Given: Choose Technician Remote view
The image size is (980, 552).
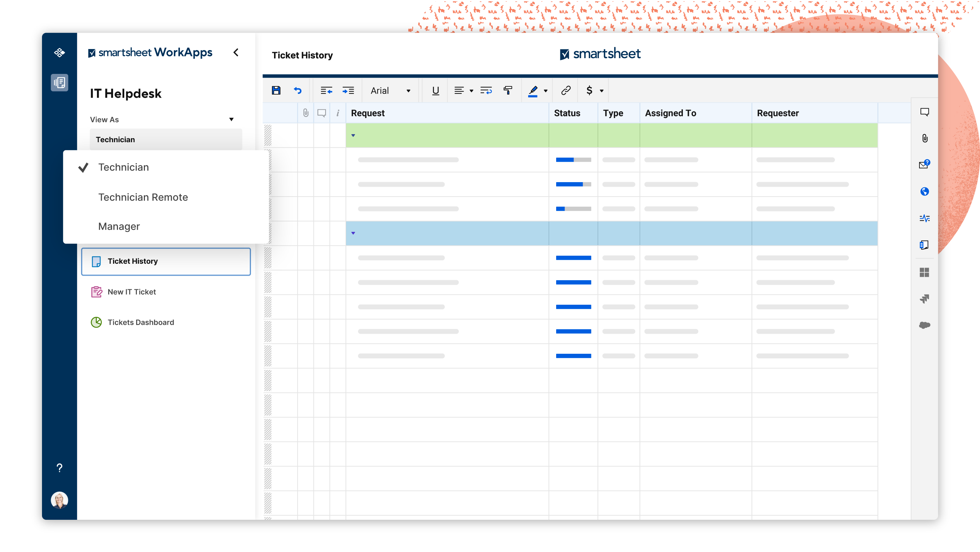Looking at the screenshot, I should coord(143,197).
